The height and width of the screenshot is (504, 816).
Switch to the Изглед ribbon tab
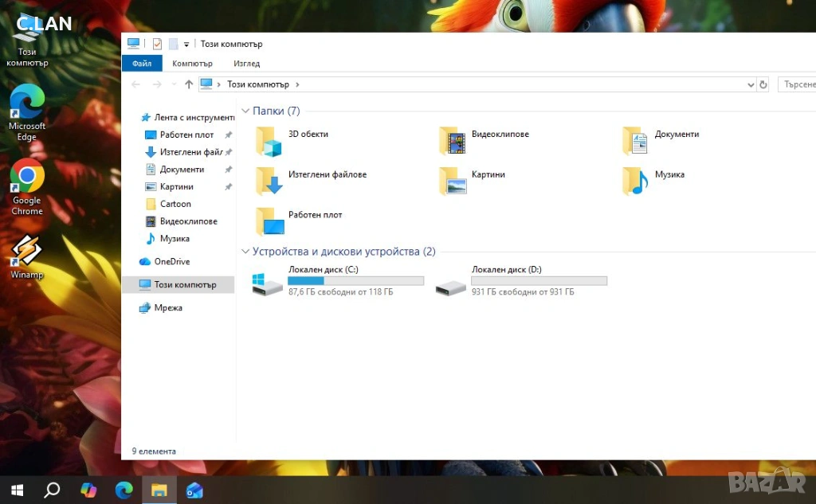click(246, 64)
